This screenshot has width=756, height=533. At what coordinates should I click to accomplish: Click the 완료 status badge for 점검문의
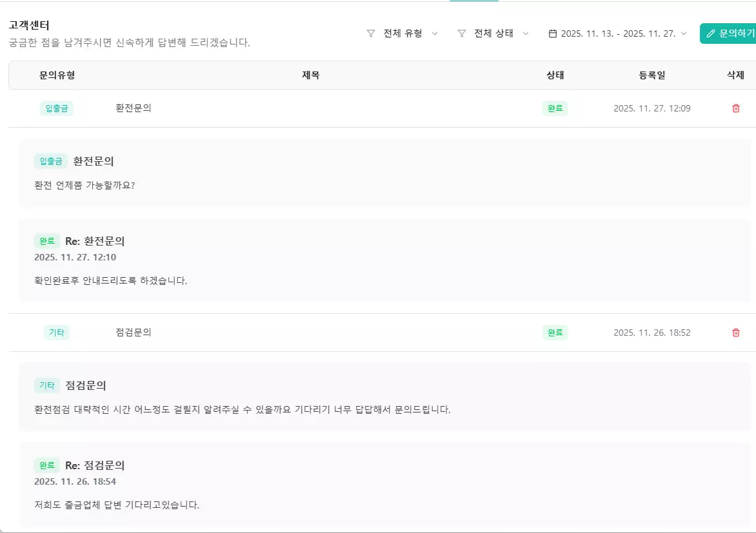pos(555,333)
